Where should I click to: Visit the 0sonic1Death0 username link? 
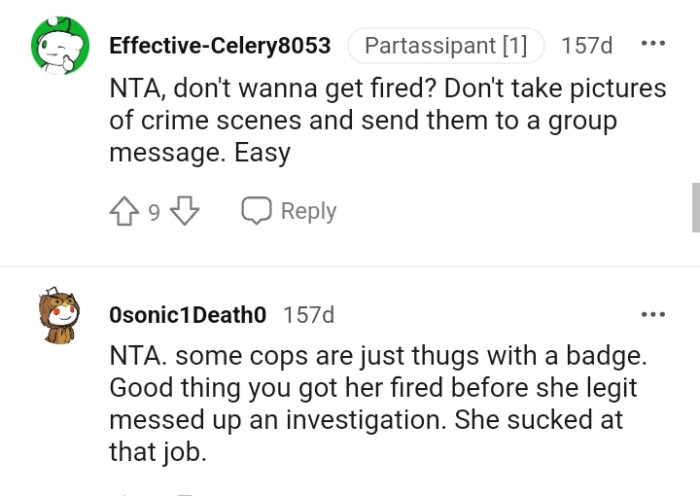[x=187, y=315]
